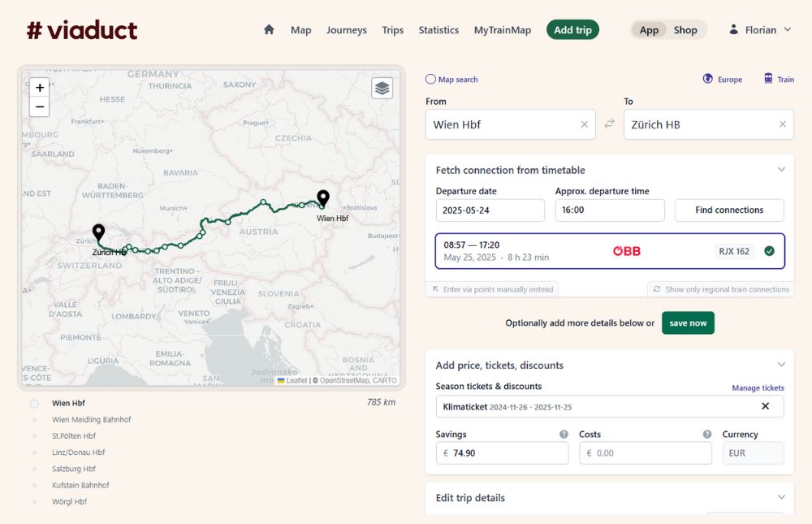Select Europe region globe option
The image size is (812, 524).
coord(723,79)
